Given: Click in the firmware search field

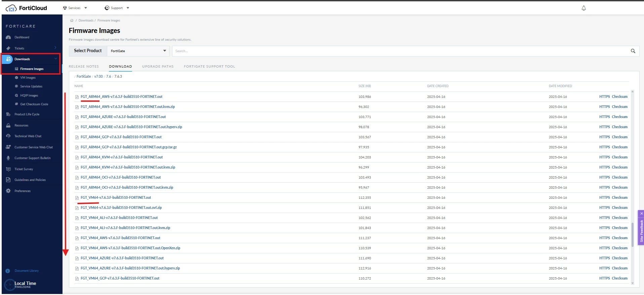Looking at the screenshot, I should [400, 51].
